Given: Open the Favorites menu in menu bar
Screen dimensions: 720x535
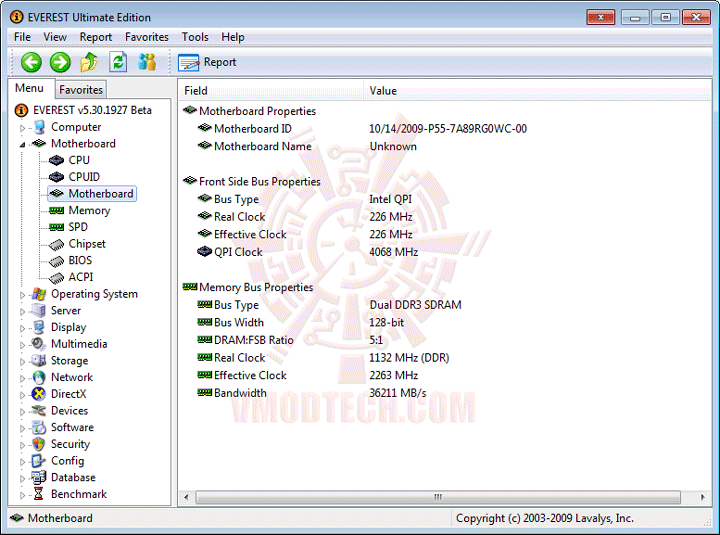Looking at the screenshot, I should pos(146,37).
